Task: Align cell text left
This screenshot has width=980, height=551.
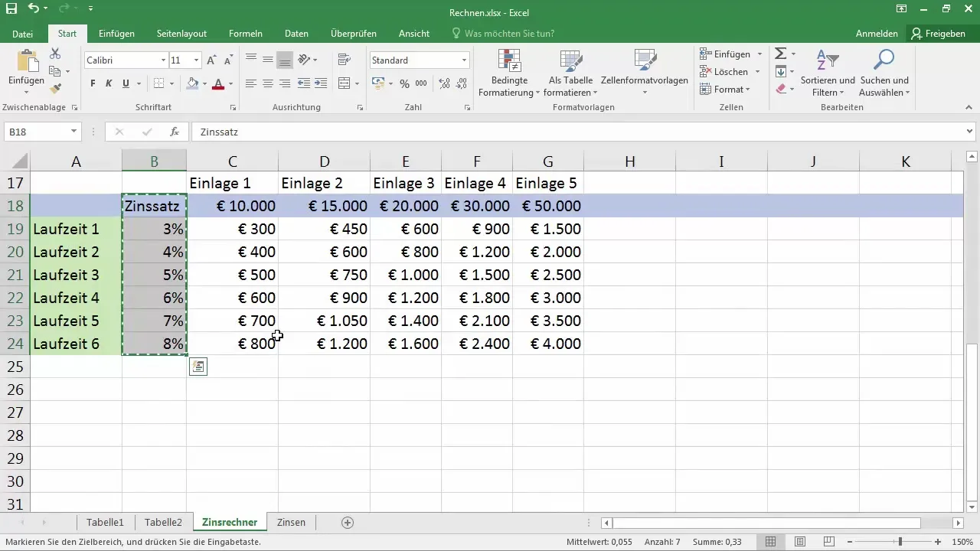Action: click(x=251, y=83)
